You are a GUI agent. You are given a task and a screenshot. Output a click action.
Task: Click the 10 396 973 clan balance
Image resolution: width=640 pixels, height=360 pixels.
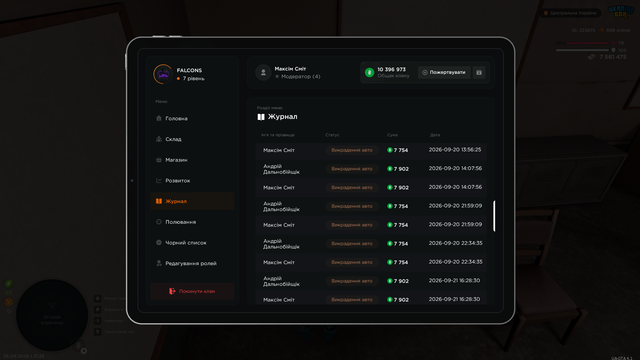pos(391,69)
